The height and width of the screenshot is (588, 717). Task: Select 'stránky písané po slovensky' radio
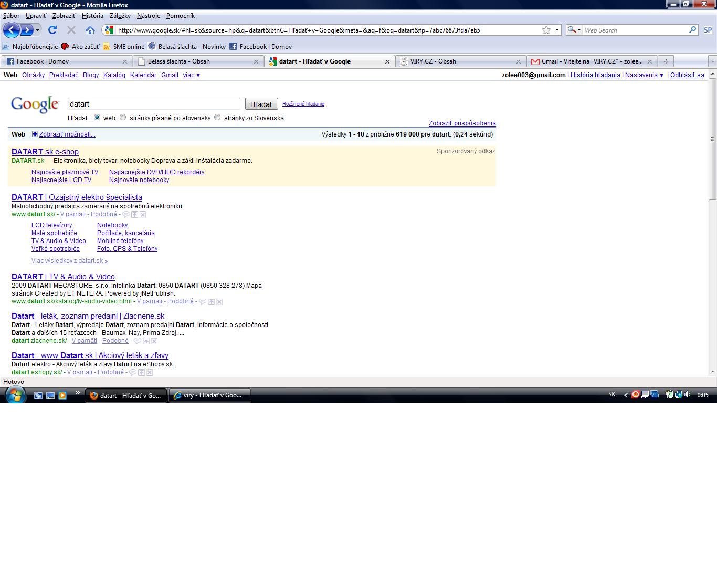tap(123, 118)
